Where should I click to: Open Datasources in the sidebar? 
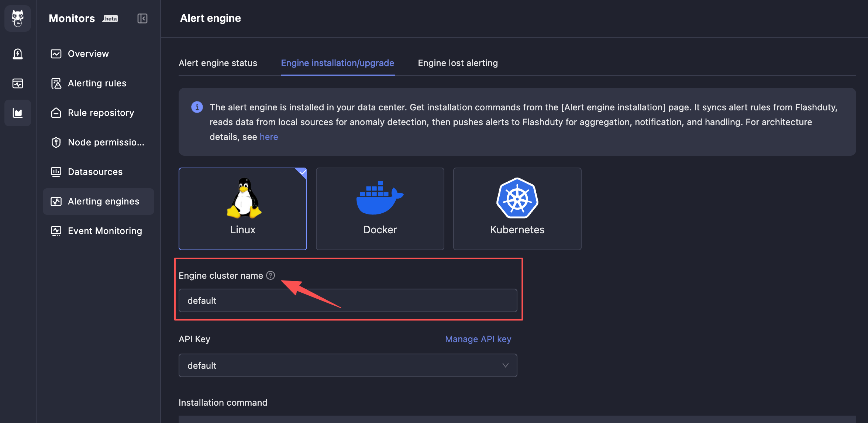(95, 172)
